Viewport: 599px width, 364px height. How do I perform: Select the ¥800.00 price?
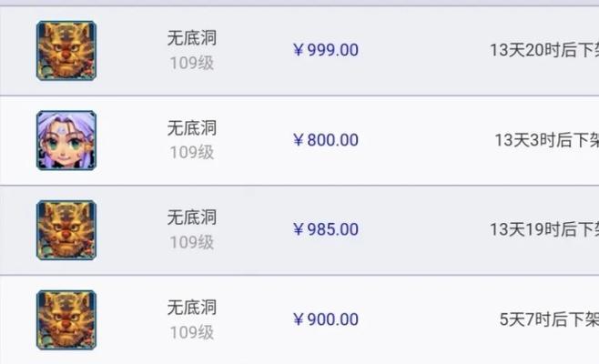(x=326, y=140)
